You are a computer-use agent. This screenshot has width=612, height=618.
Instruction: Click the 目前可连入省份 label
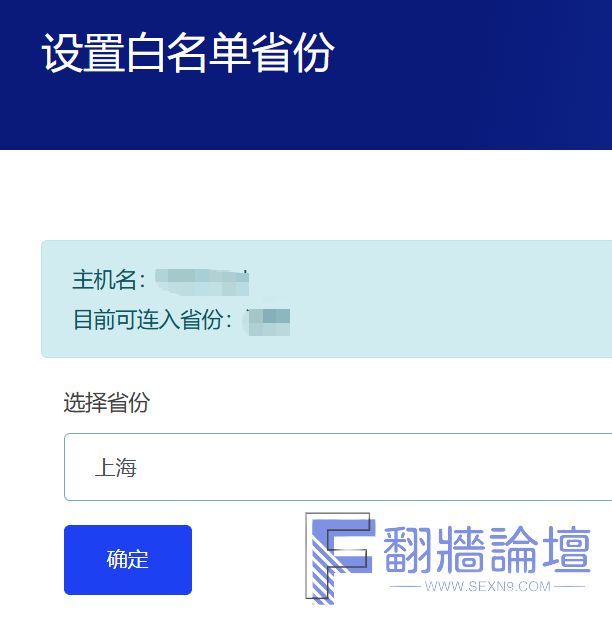point(151,320)
